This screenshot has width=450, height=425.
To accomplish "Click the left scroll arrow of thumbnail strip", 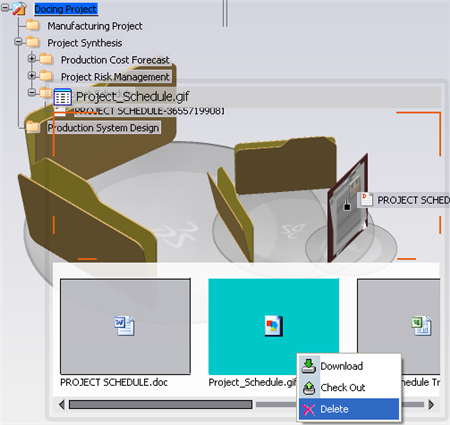I will pos(62,405).
